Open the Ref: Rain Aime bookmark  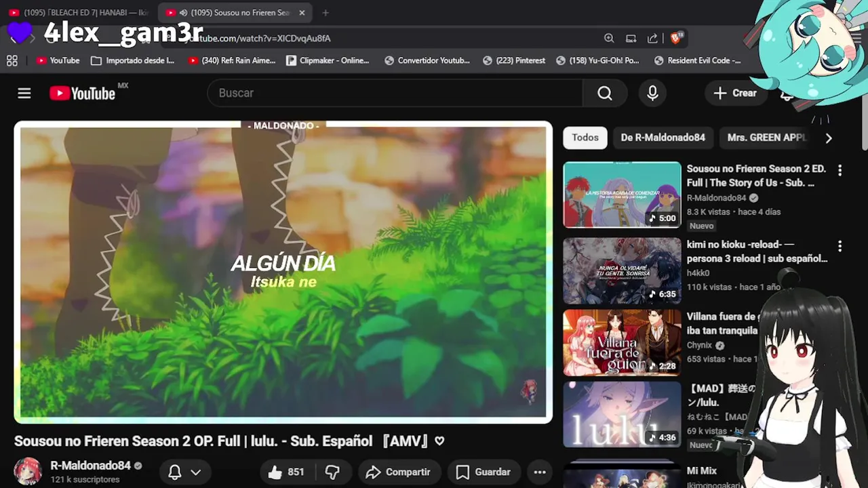point(232,60)
